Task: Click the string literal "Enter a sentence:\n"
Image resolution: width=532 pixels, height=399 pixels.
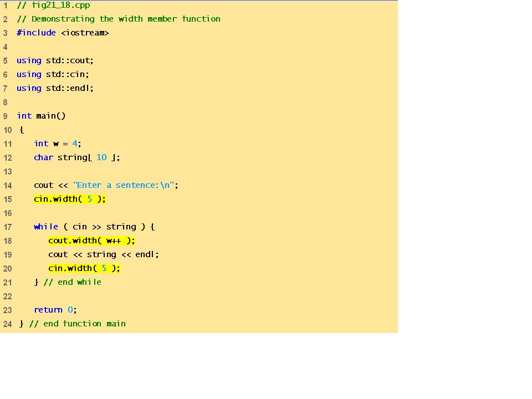Action: (124, 185)
